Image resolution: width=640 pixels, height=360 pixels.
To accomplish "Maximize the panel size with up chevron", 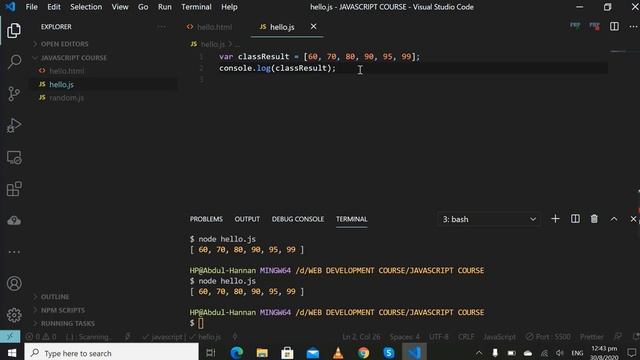I will point(614,219).
